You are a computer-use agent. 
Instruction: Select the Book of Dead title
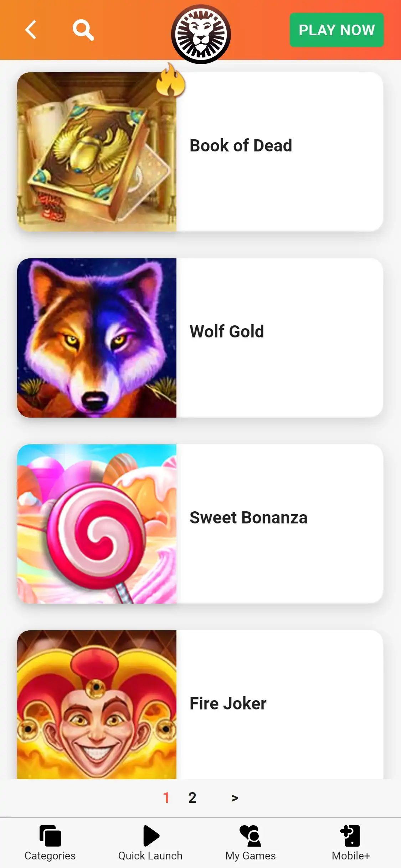click(241, 145)
